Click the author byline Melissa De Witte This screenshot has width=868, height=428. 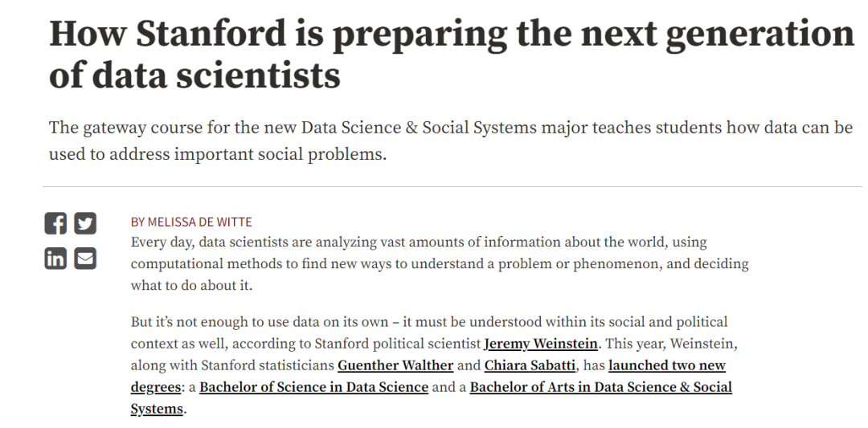[191, 222]
